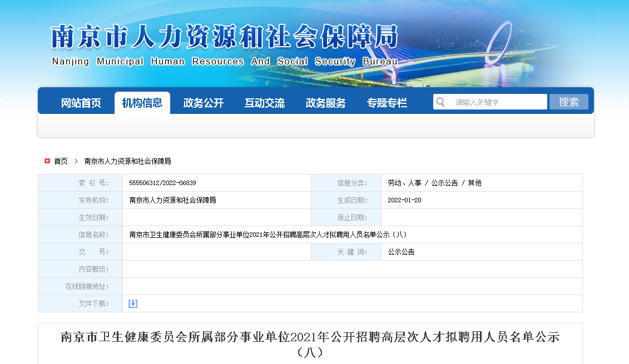Click the 在线链接地址 label cell
Viewport: 629px width, 364px height.
(x=81, y=286)
